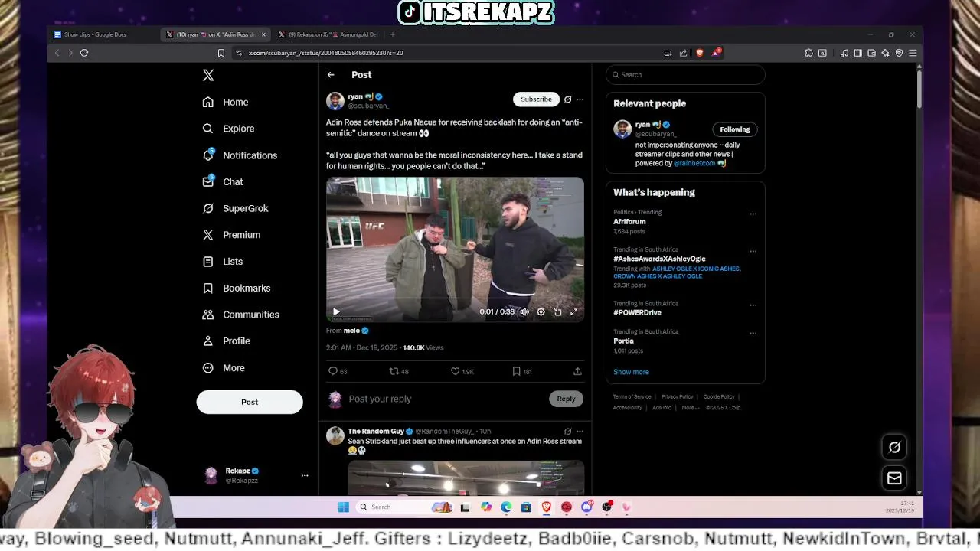980x551 pixels.
Task: Open the X logo home link
Action: click(208, 75)
